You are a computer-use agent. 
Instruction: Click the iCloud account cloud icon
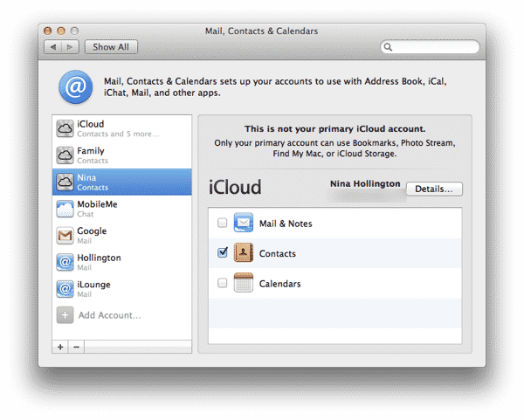coord(65,128)
